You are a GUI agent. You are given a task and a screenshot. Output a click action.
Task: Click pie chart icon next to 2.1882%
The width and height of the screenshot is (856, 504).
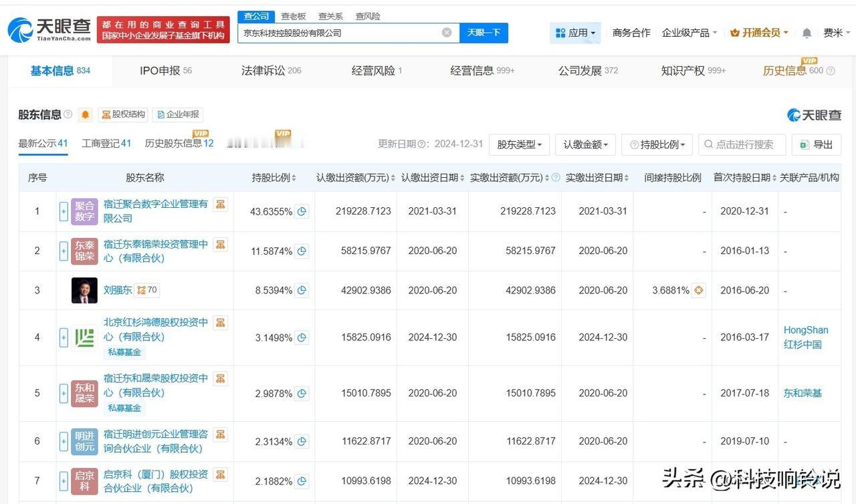coord(302,481)
